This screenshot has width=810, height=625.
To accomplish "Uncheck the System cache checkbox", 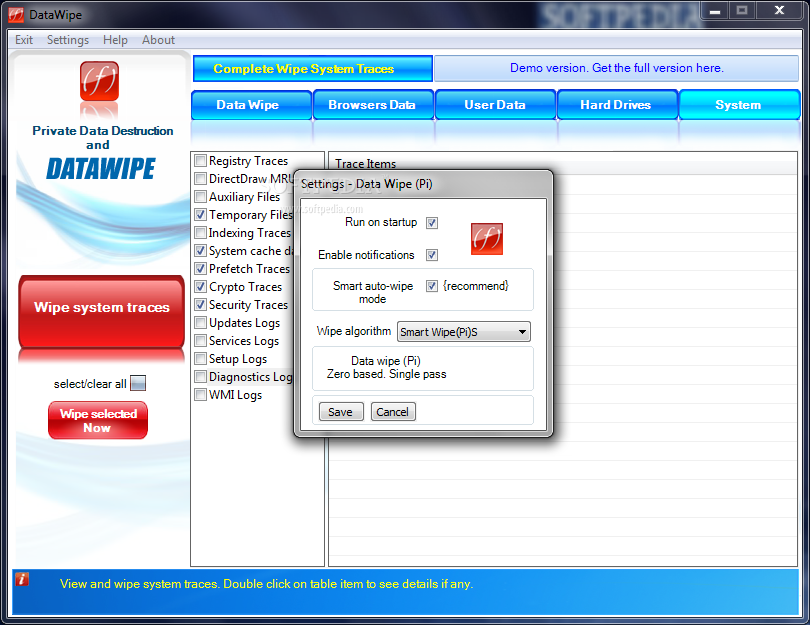I will (200, 251).
